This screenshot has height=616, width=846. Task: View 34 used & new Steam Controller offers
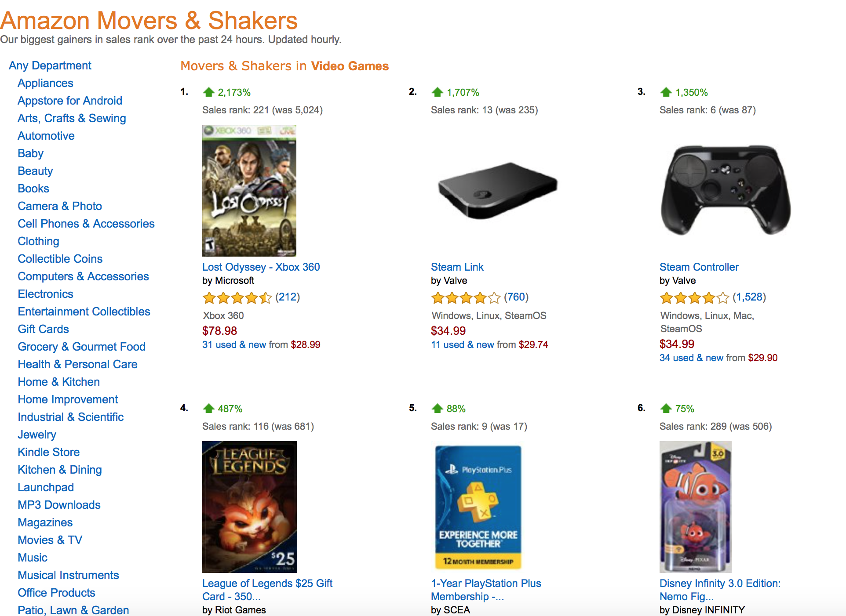691,358
